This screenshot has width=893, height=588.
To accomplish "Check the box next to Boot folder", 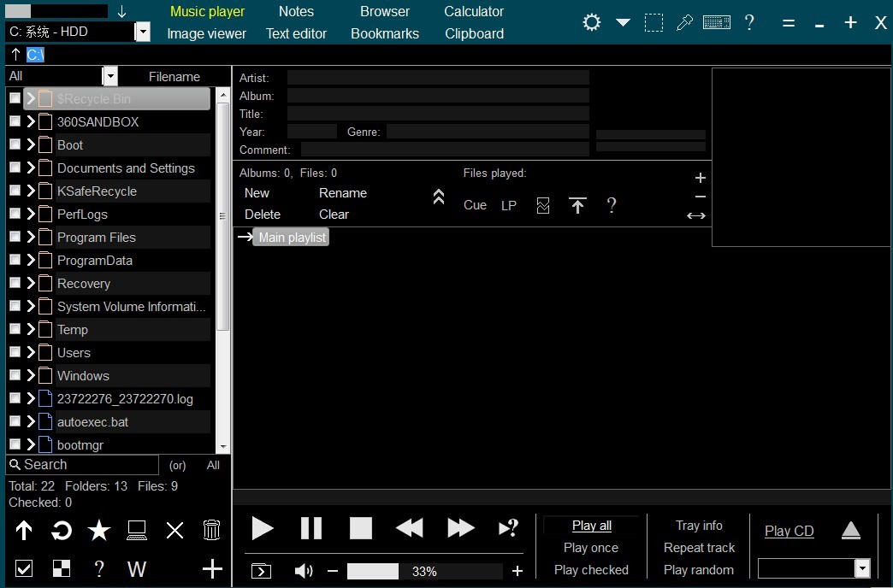I will [x=15, y=144].
